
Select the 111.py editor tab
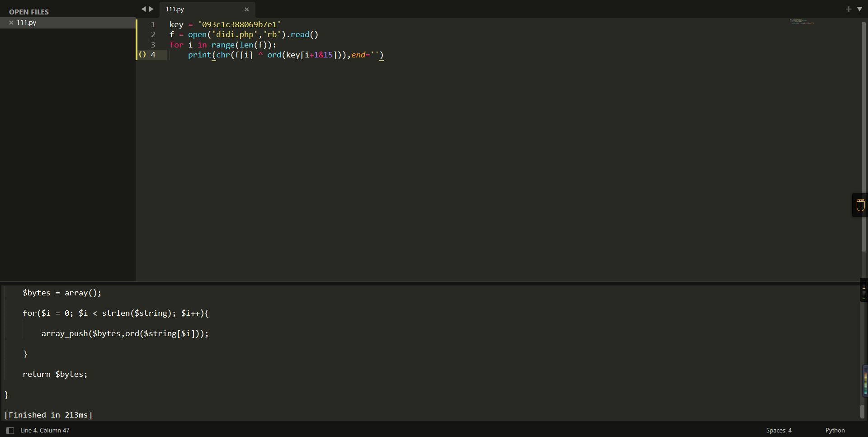pyautogui.click(x=208, y=9)
